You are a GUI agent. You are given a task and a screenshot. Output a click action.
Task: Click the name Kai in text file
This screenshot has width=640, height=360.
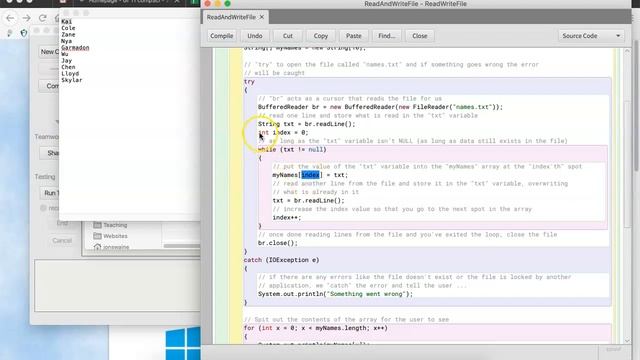pos(66,22)
